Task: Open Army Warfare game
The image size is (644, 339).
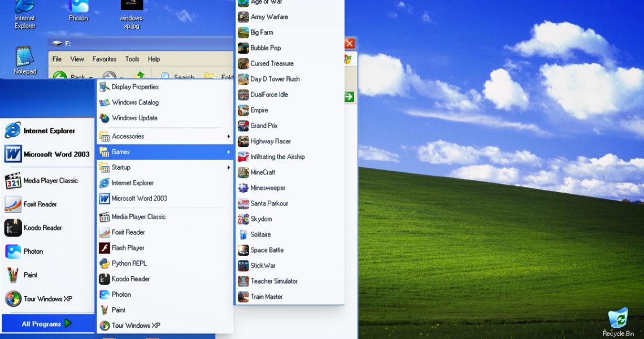Action: click(x=290, y=17)
